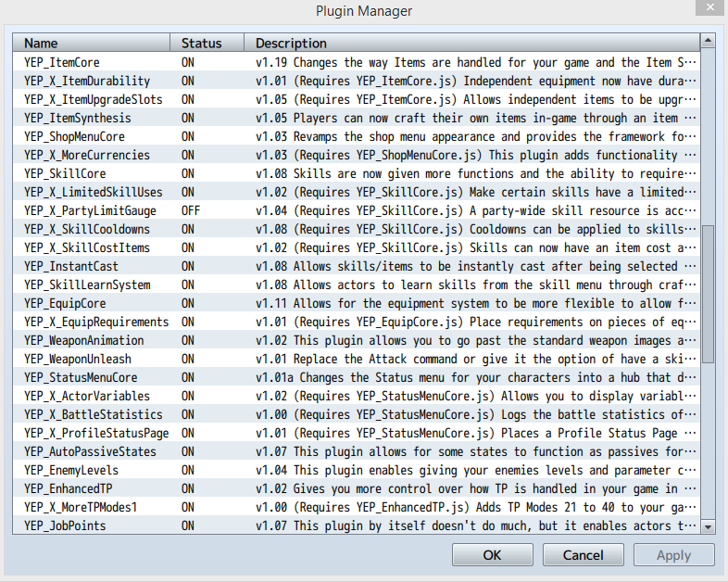The width and height of the screenshot is (728, 582).
Task: Click the OK button
Action: tap(492, 555)
